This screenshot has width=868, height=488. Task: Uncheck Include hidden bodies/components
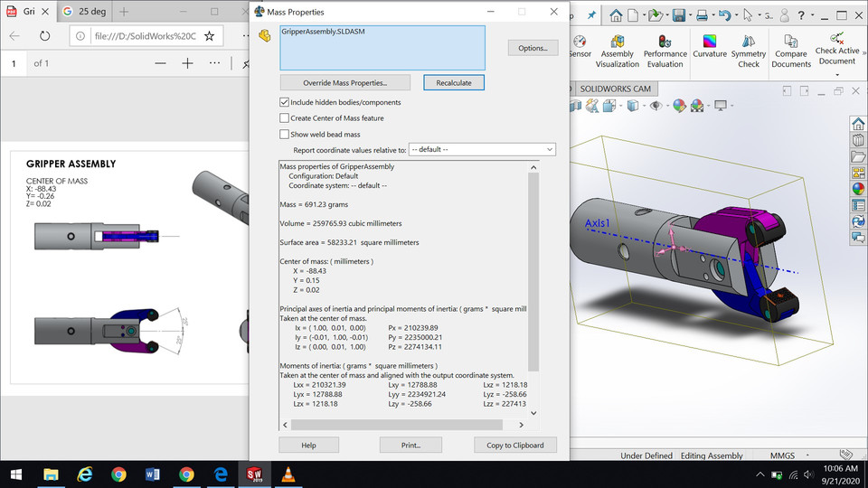pyautogui.click(x=284, y=102)
